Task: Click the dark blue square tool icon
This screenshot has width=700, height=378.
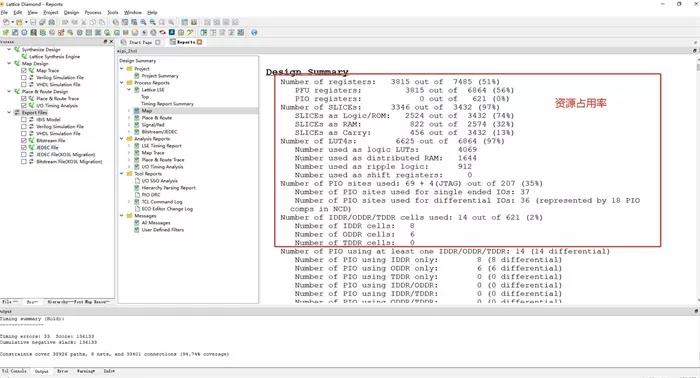Action: (172, 32)
